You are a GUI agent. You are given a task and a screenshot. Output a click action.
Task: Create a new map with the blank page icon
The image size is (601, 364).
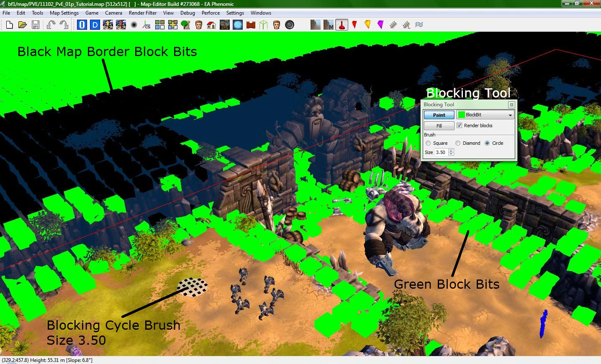[x=9, y=25]
